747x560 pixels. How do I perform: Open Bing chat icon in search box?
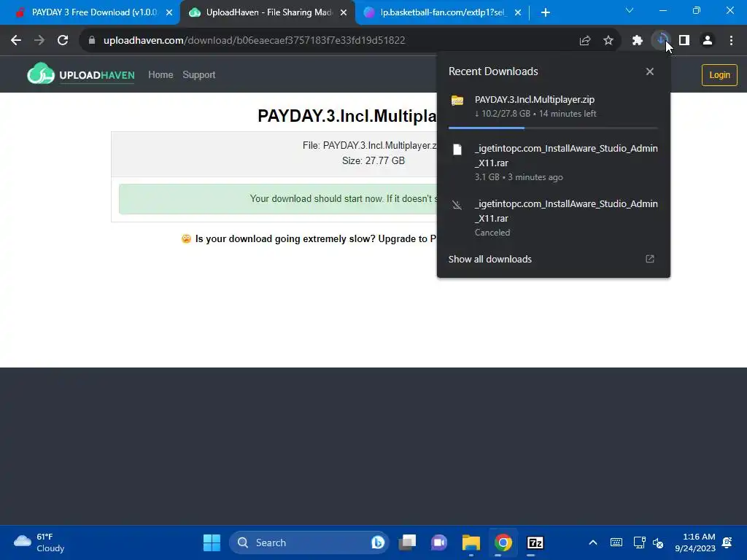[377, 542]
